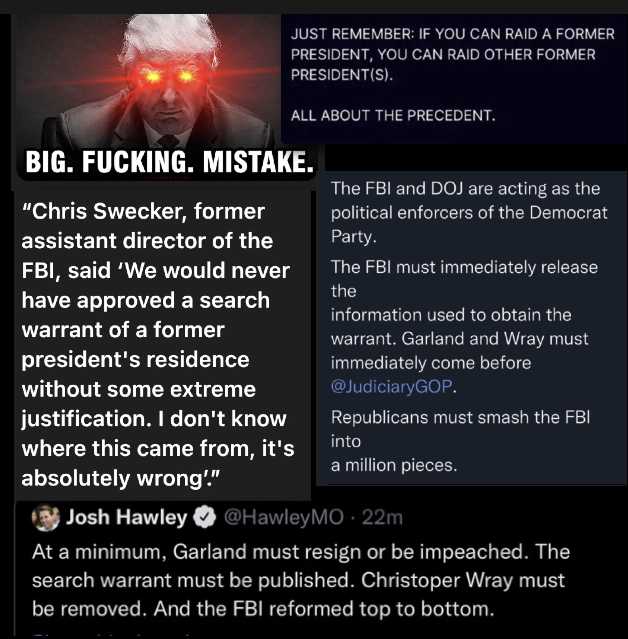Click the Josh Hawley display name

point(126,517)
